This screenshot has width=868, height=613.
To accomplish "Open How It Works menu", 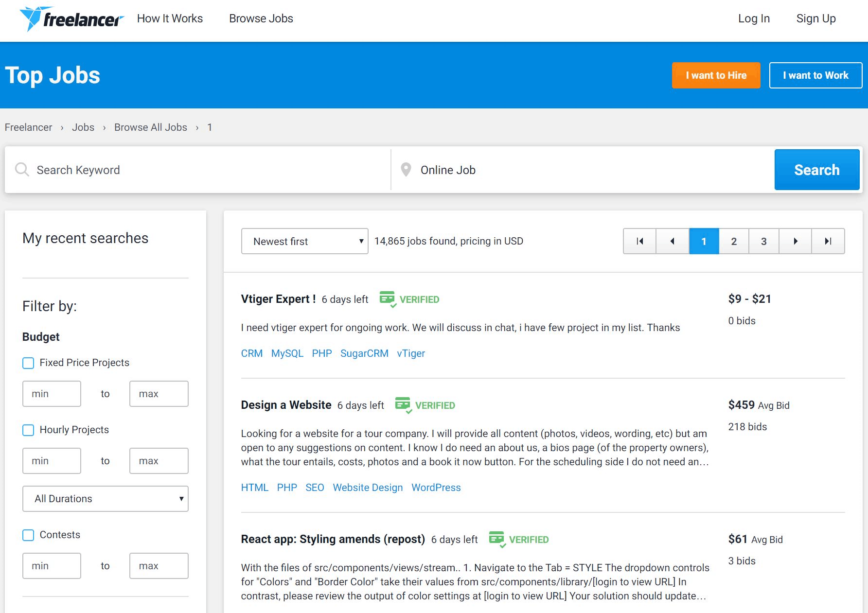I will [x=170, y=18].
